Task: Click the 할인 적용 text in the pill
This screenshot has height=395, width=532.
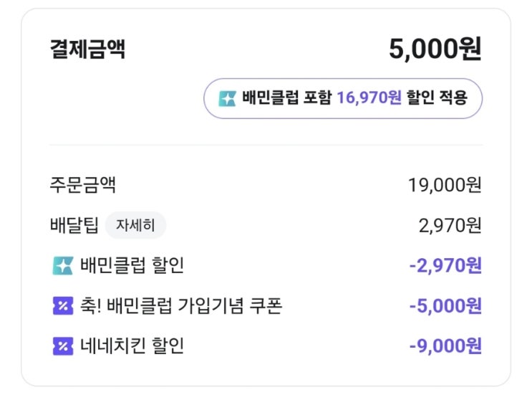Action: 437,98
